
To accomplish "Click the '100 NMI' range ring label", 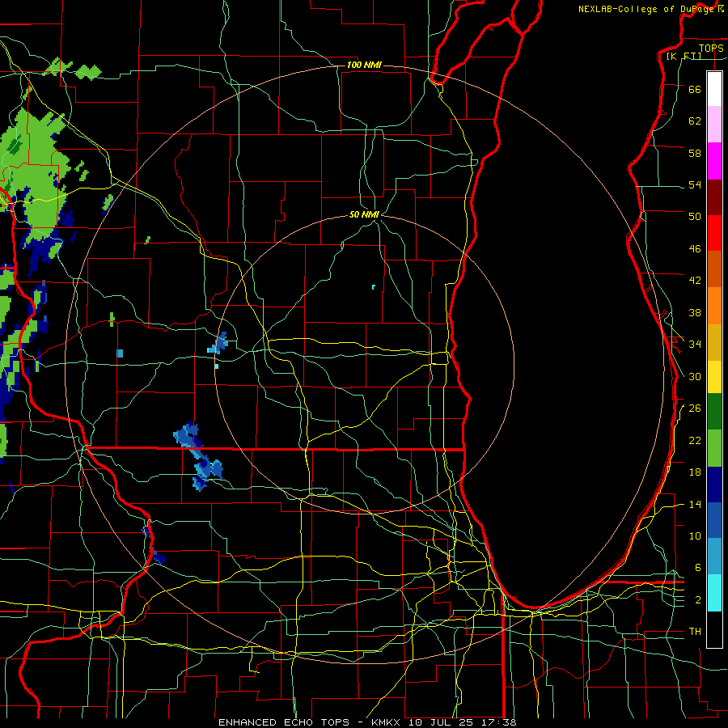I will pos(364,65).
